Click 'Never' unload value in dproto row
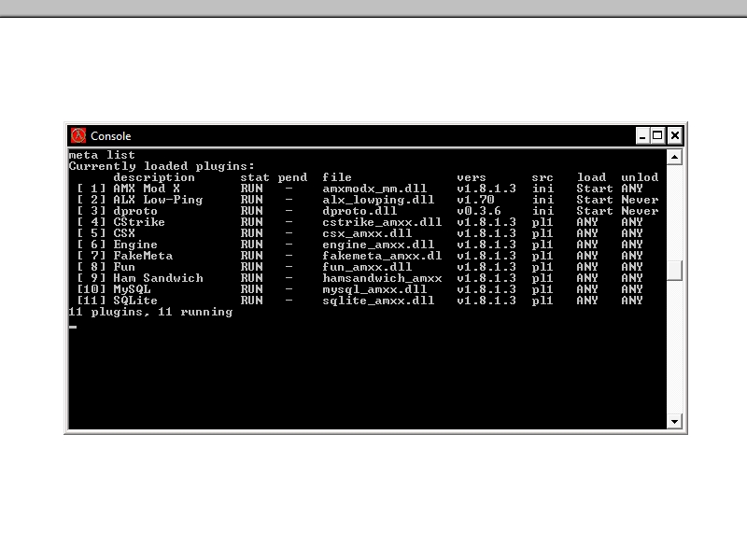This screenshot has width=747, height=560. 640,211
